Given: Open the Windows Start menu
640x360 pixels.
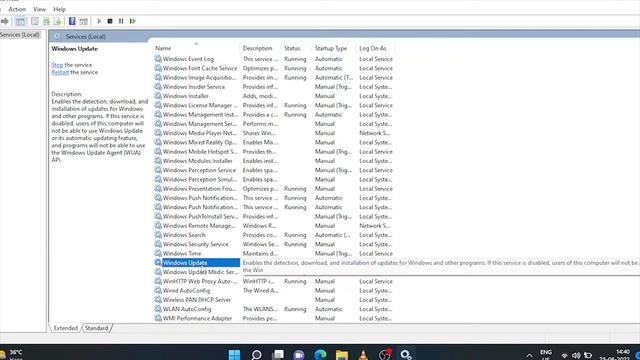Looking at the screenshot, I should tap(234, 355).
